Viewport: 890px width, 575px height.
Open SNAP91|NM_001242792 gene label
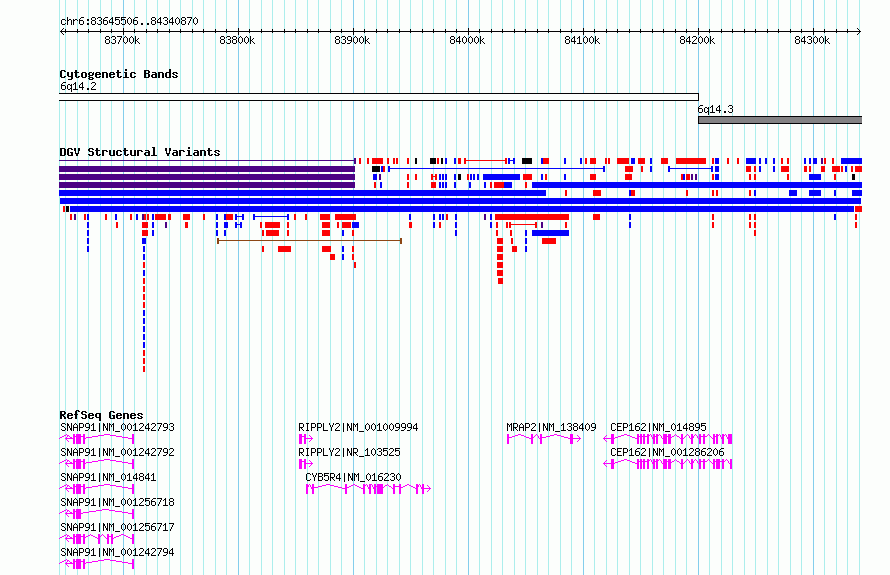(x=117, y=452)
